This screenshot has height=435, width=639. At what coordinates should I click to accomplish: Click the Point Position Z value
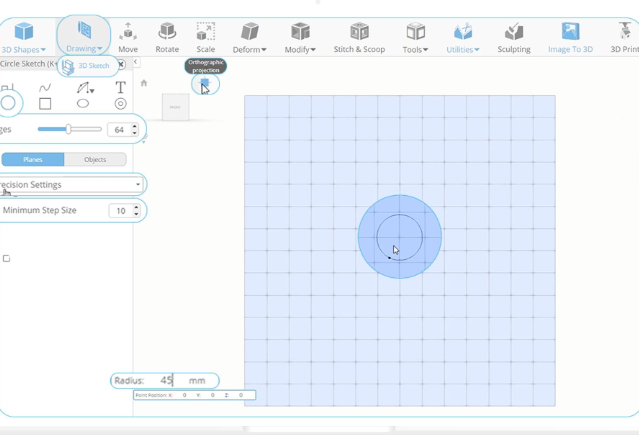click(240, 395)
